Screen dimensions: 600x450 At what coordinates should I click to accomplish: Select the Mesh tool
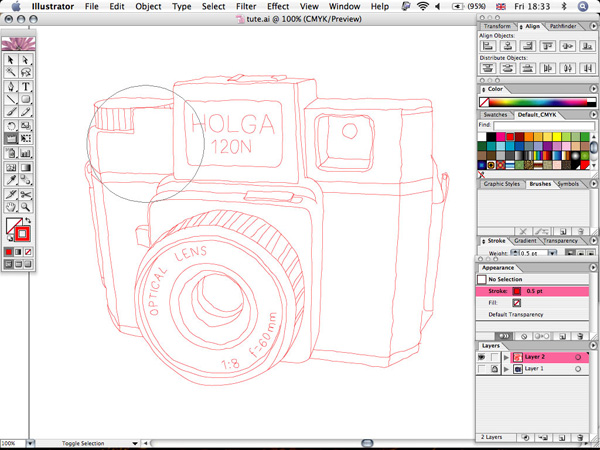(x=11, y=167)
